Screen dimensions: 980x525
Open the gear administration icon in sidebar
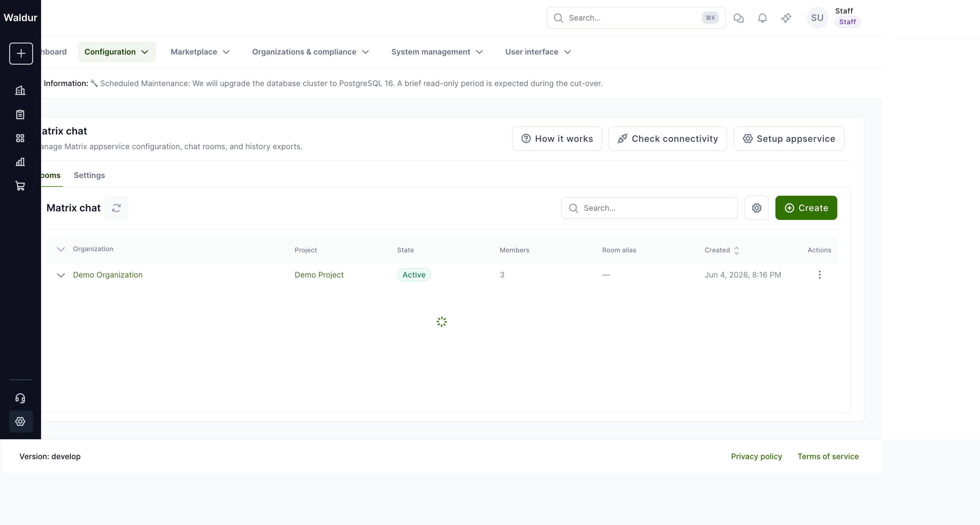click(21, 421)
